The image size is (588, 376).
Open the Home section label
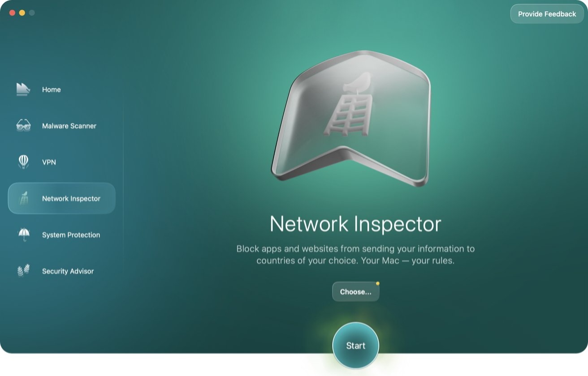52,90
